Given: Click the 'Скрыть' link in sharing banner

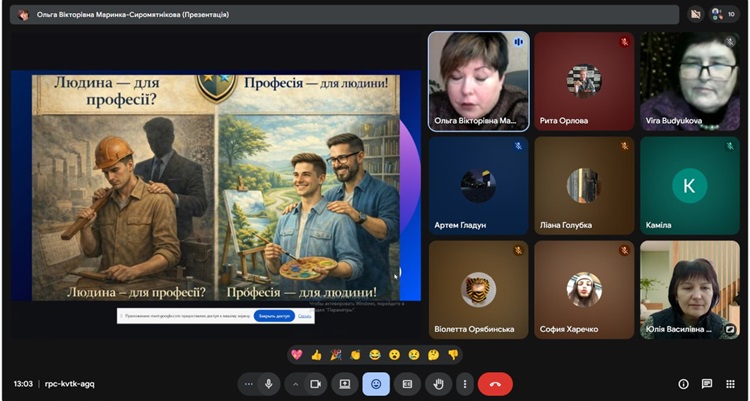Looking at the screenshot, I should [x=306, y=315].
